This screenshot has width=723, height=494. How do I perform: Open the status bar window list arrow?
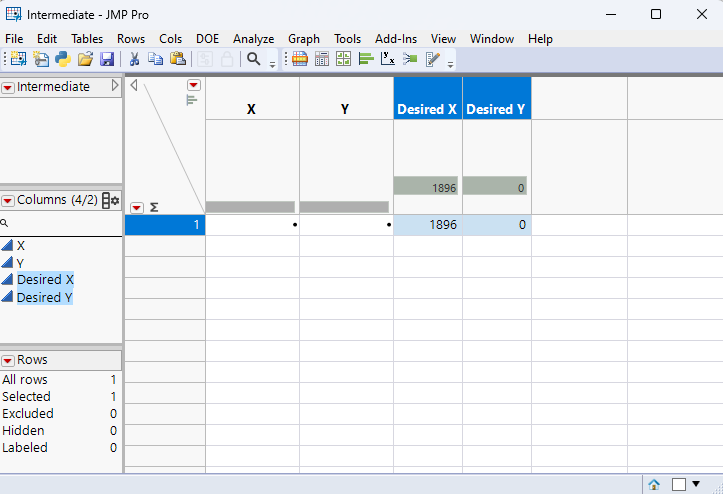point(696,484)
